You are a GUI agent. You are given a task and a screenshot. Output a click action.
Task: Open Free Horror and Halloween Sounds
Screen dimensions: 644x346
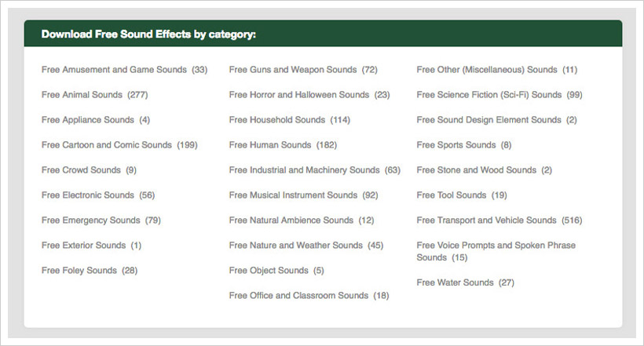pos(299,95)
